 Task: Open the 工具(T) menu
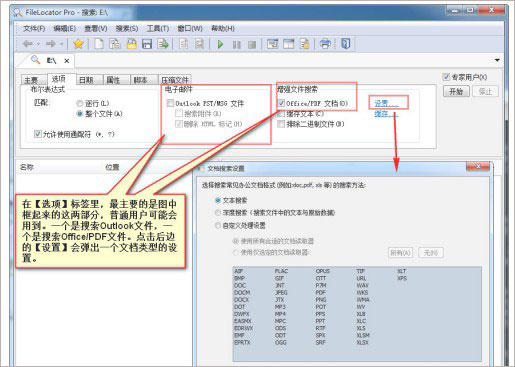click(158, 28)
